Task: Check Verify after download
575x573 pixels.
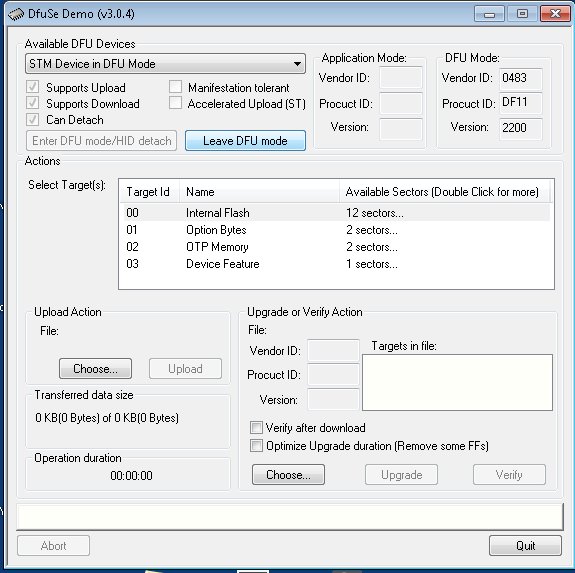Action: coord(256,427)
